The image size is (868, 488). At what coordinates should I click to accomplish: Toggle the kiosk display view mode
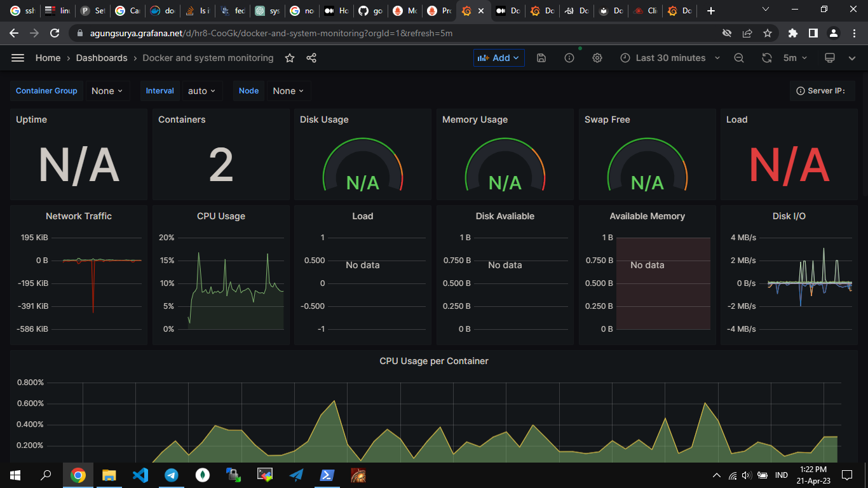(829, 58)
